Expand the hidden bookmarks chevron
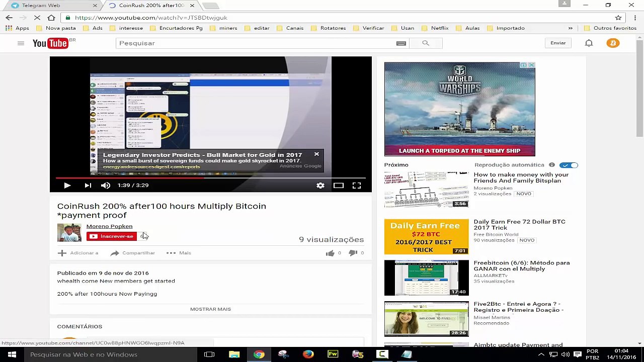Image resolution: width=644 pixels, height=362 pixels. point(570,28)
